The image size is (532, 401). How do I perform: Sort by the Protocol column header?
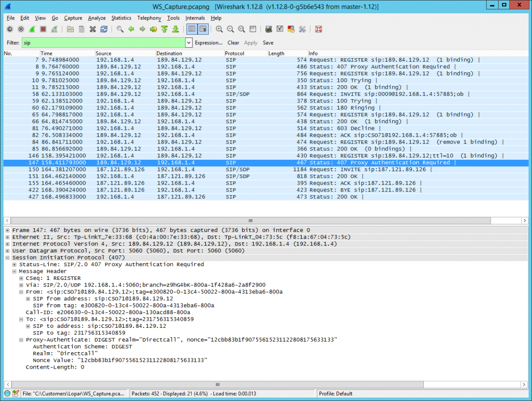click(x=245, y=53)
